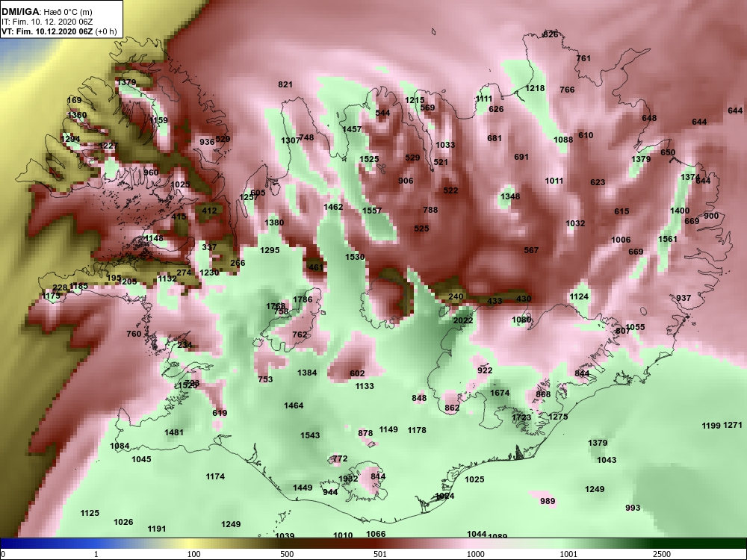
Task: Select the 821 value over the sea
Action: tap(285, 85)
